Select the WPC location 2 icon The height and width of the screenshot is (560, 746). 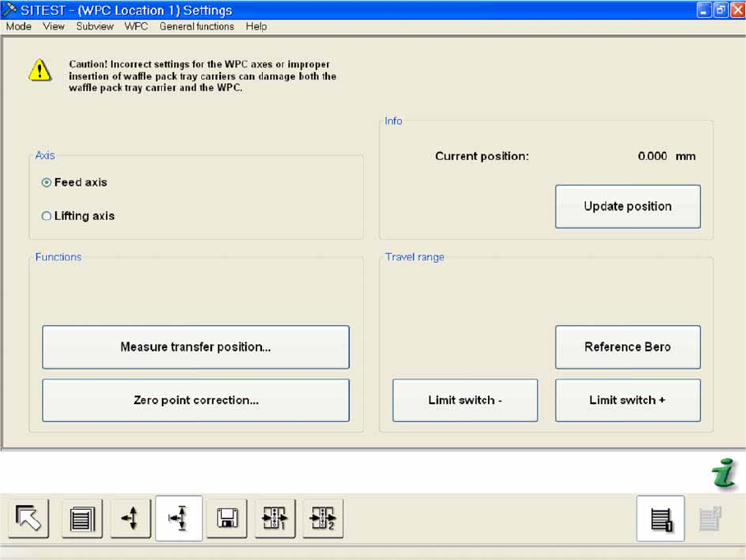(323, 518)
